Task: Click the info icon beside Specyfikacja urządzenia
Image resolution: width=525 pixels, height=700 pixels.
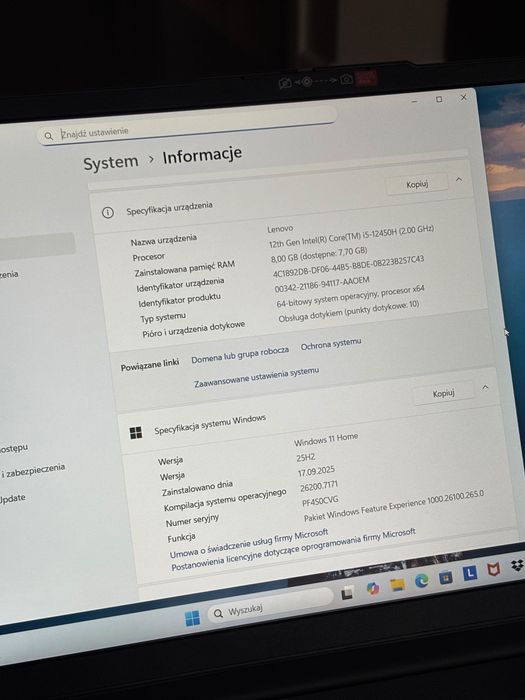Action: (108, 212)
